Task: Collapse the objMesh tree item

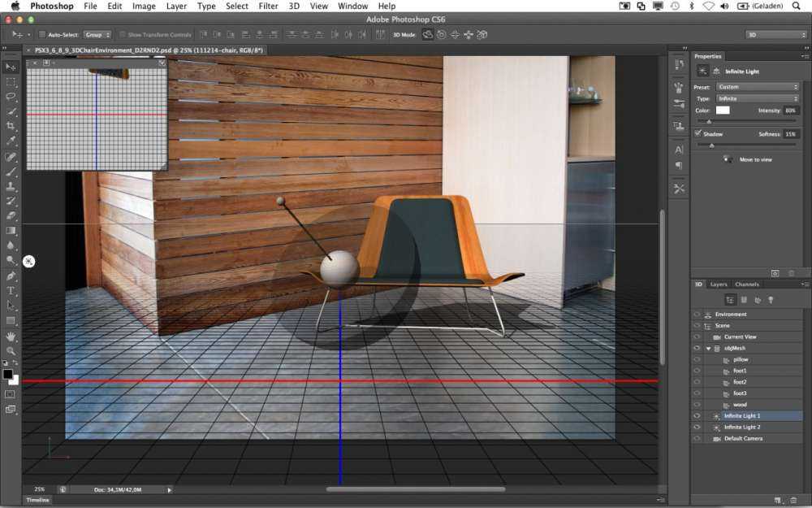Action: click(x=707, y=348)
